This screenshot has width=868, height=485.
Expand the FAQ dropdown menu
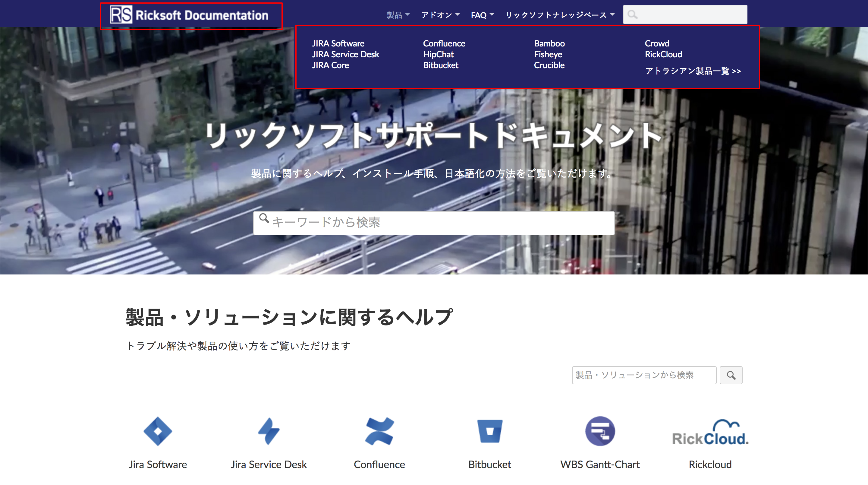coord(482,15)
